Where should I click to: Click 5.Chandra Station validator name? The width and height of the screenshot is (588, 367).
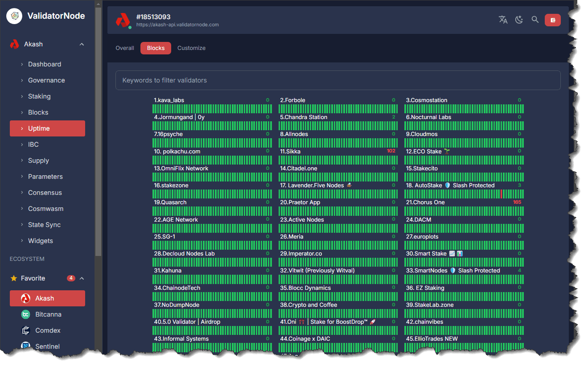[x=304, y=117]
